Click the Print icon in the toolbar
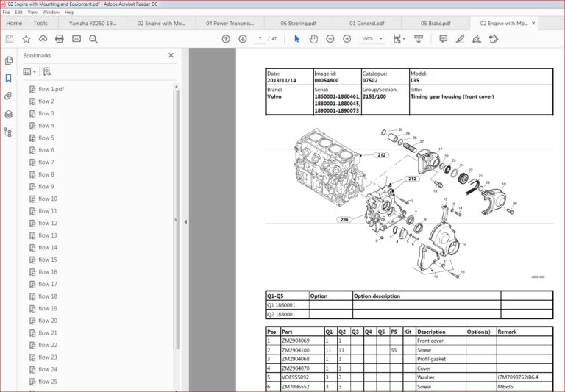 (60, 39)
